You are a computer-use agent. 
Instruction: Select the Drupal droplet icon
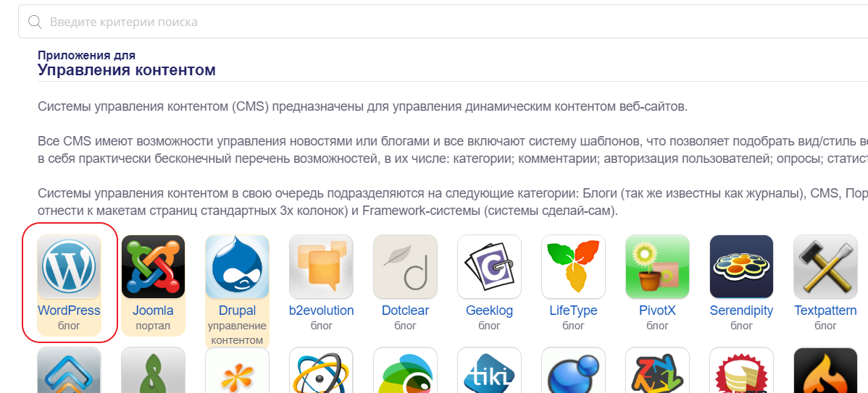point(237,266)
